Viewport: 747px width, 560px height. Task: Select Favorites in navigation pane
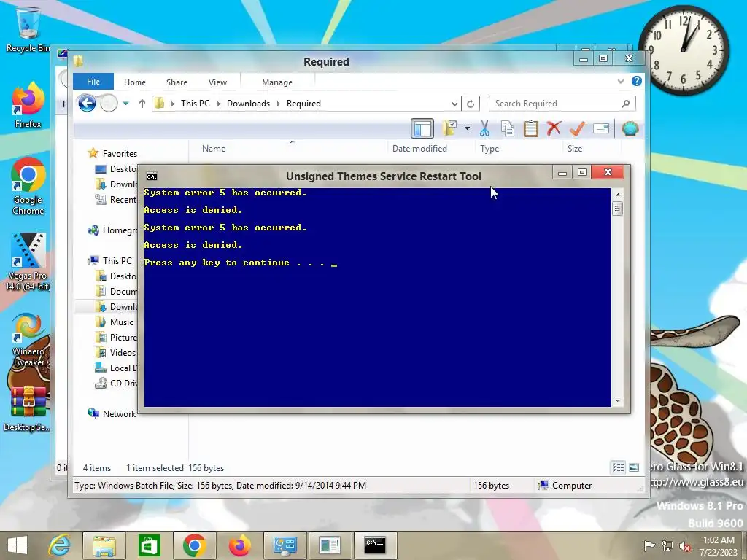120,154
